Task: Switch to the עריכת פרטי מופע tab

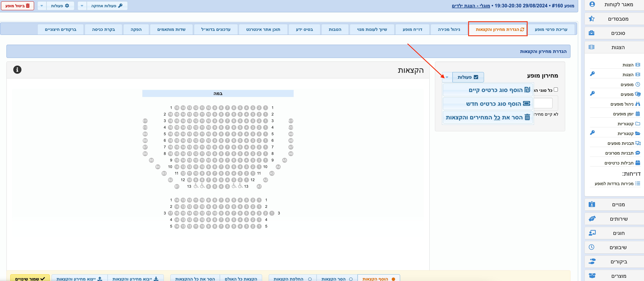Action: (x=551, y=29)
